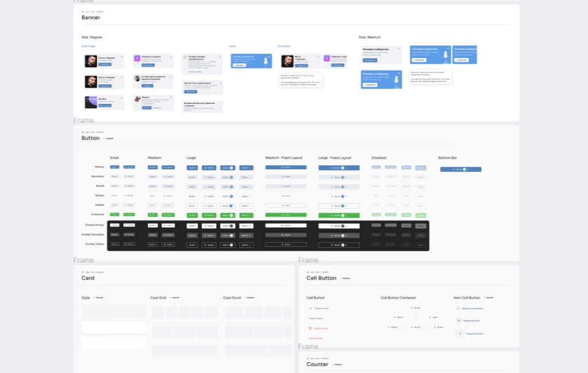Click the plus icon of first Cell Button item
Image resolution: width=588 pixels, height=373 pixels.
pos(311,308)
